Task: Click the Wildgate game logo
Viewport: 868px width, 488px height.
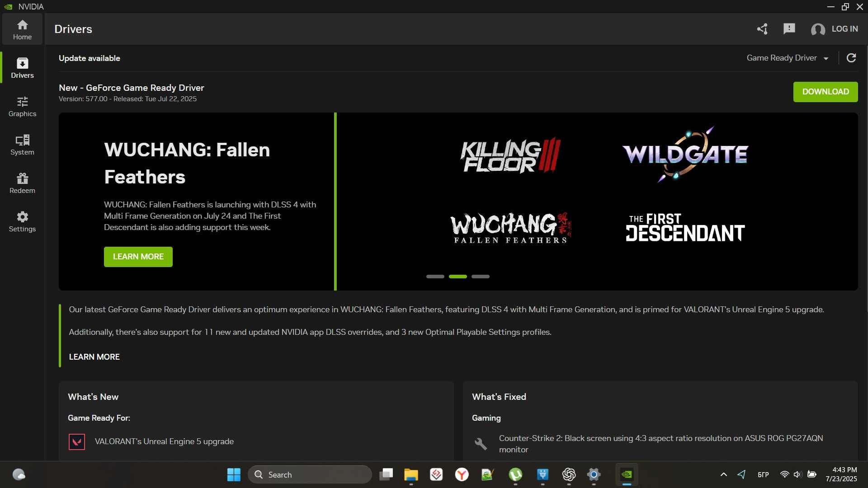Action: pyautogui.click(x=685, y=154)
